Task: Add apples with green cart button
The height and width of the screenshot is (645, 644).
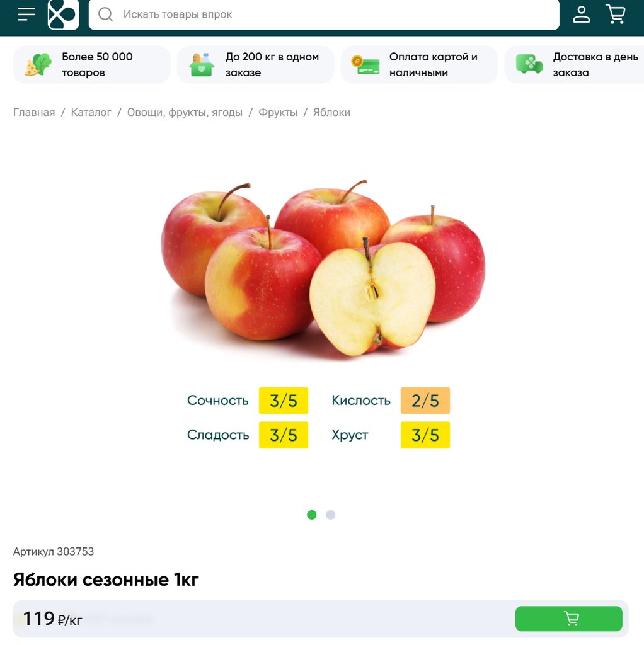Action: (568, 619)
